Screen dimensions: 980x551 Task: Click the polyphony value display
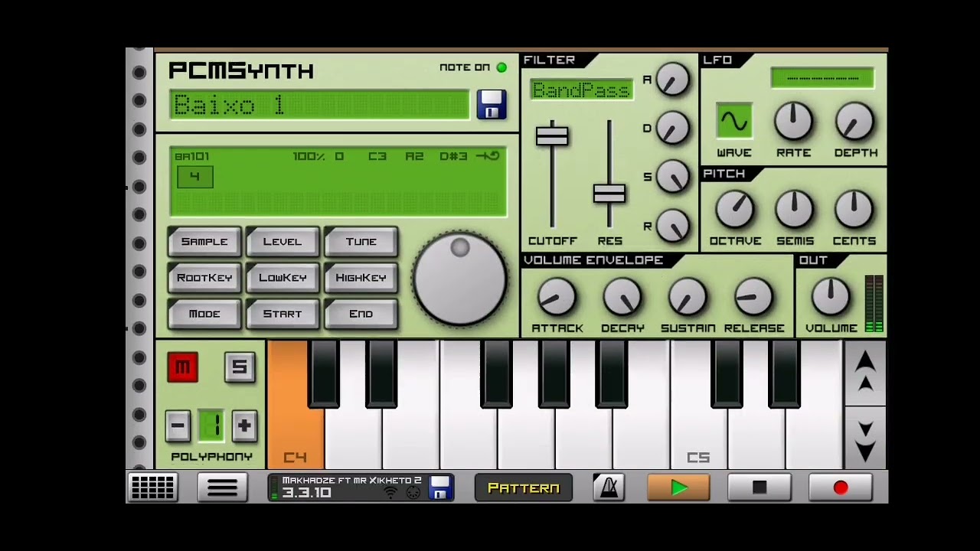pos(211,425)
